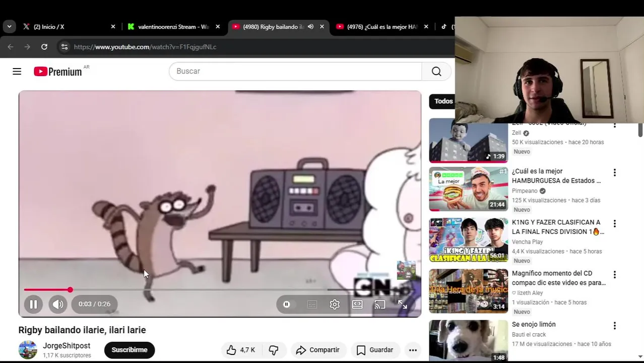Image resolution: width=644 pixels, height=363 pixels.
Task: Open the tab search dropdown arrow
Action: (x=9, y=27)
